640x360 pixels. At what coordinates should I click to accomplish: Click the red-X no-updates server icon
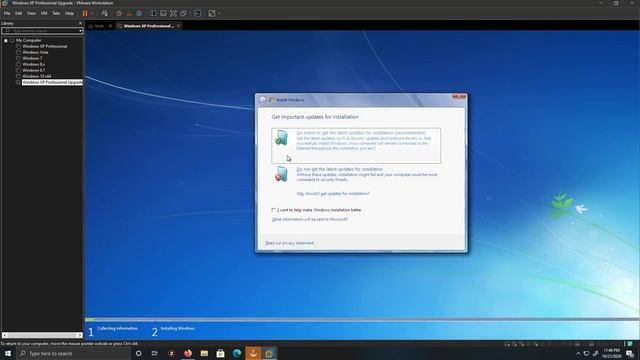pyautogui.click(x=281, y=174)
